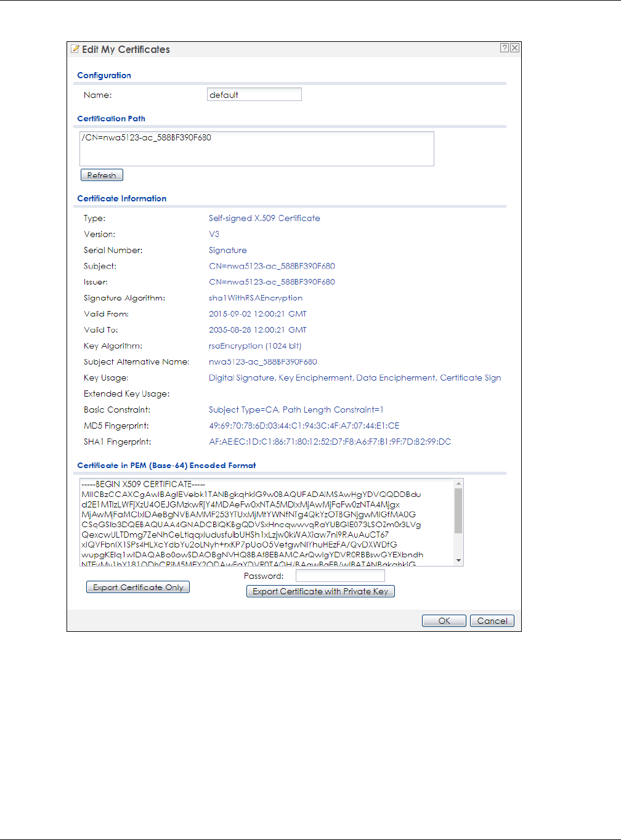Click the 'Edit My Certificates' title text
621x840 pixels.
click(126, 49)
